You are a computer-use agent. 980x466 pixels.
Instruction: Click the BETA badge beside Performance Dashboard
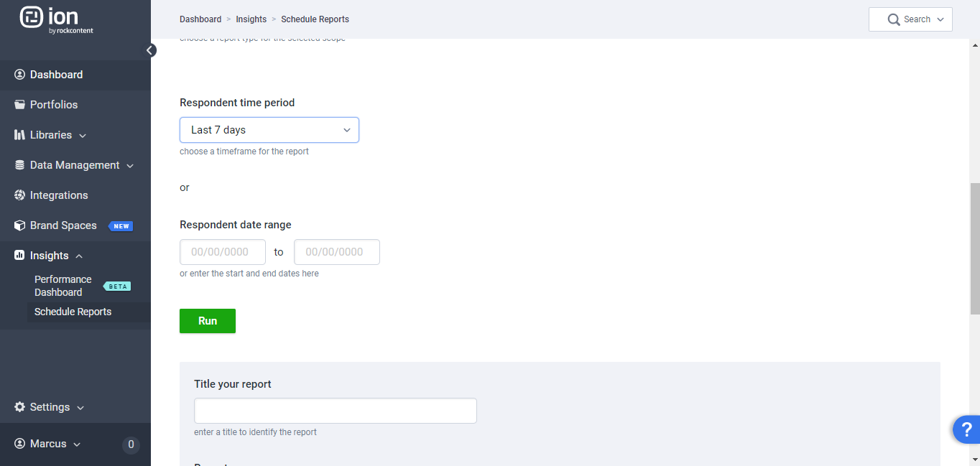117,286
